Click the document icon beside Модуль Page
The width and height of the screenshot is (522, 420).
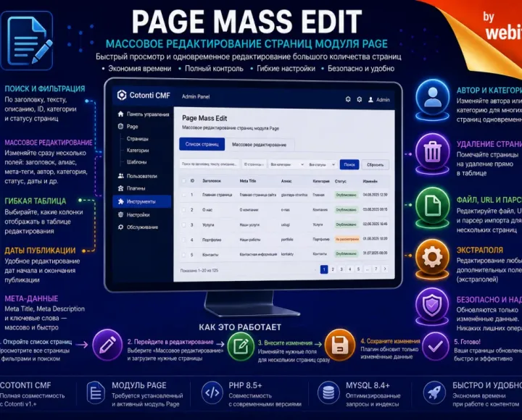96,392
